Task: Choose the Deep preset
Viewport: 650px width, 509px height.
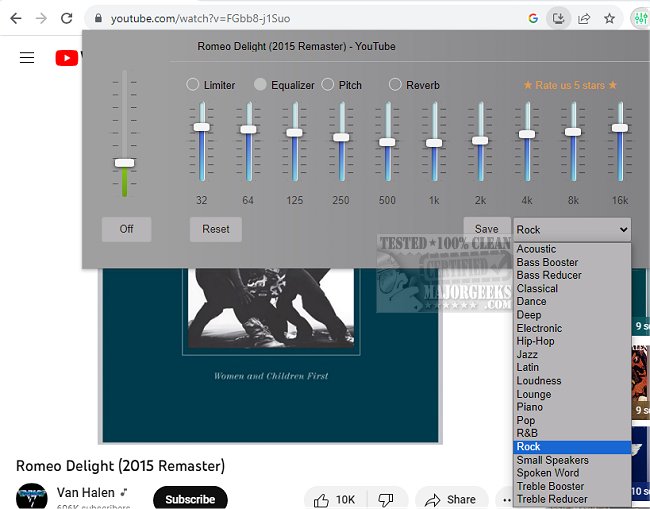Action: tap(572, 315)
